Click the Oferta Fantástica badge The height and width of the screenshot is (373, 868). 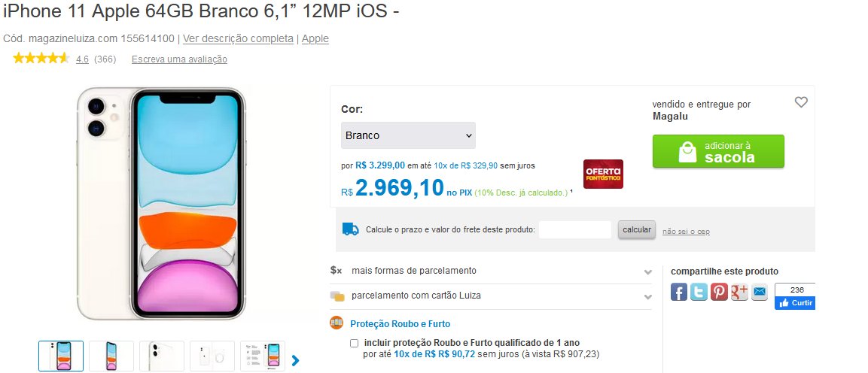[603, 174]
